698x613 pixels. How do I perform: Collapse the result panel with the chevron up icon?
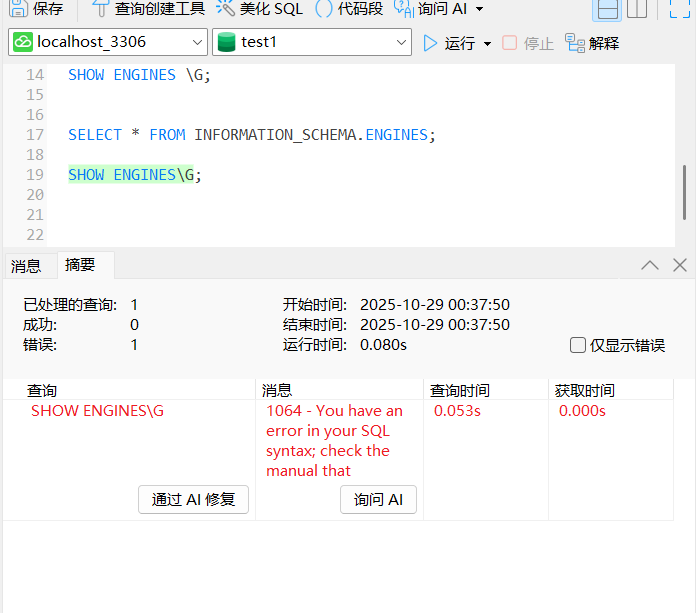[650, 265]
